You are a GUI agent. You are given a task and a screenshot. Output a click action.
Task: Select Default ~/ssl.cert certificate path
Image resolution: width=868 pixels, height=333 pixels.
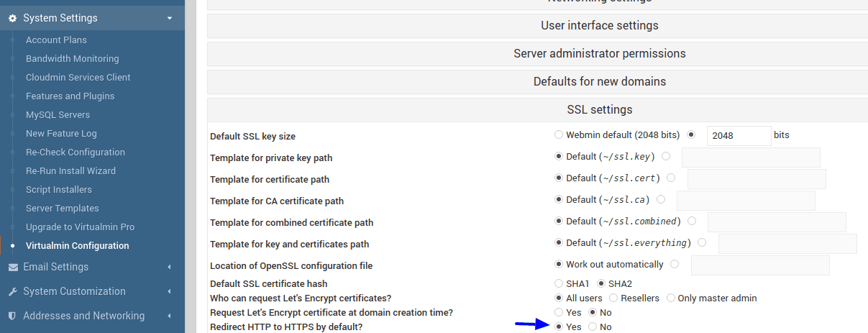[x=559, y=178]
